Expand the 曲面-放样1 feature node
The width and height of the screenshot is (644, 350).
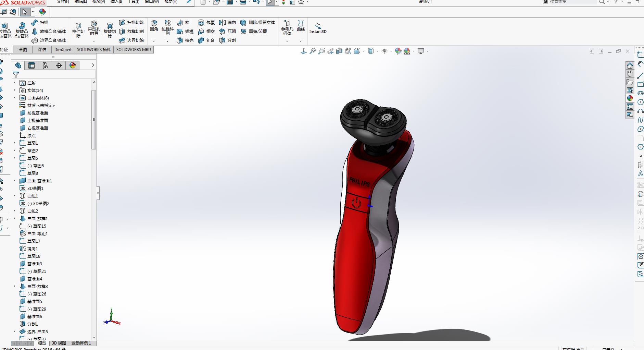point(14,218)
